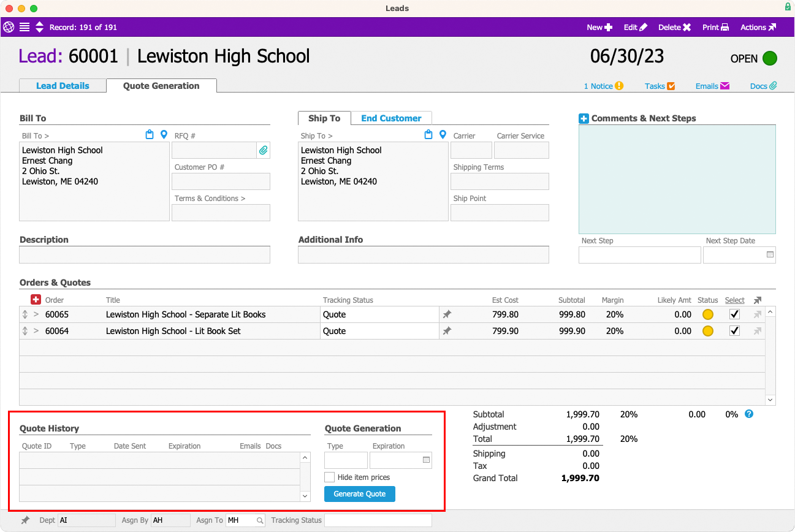Click the Bill To map pin icon
The image size is (795, 532).
164,135
